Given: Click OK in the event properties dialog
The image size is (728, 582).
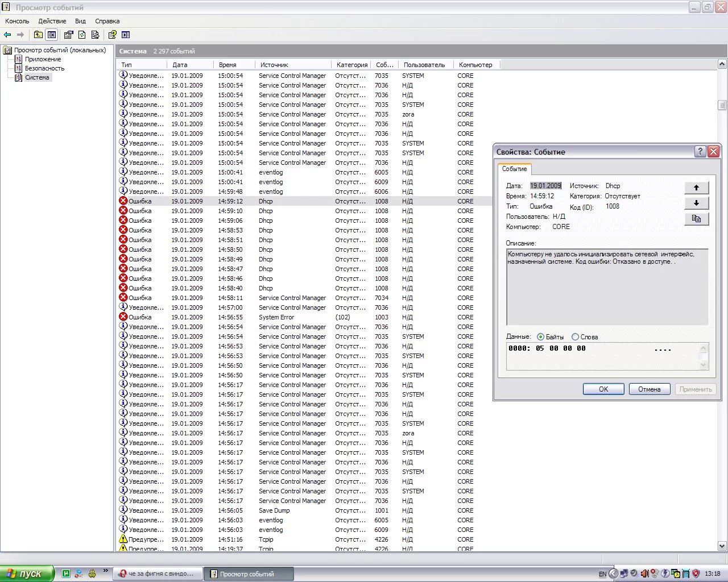Looking at the screenshot, I should (603, 389).
